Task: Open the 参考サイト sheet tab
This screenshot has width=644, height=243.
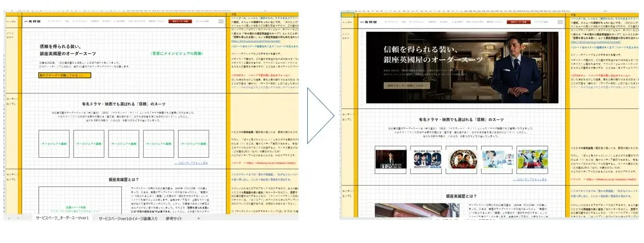Action: 174,218
